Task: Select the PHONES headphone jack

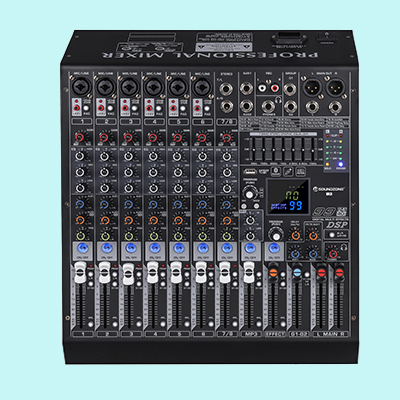Action: coord(268,106)
